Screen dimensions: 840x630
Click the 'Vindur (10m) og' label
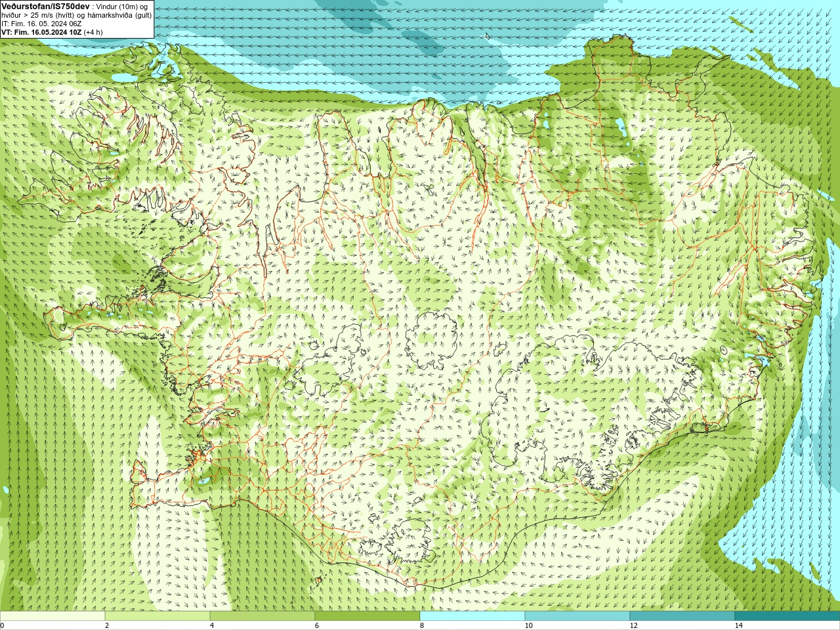[x=122, y=7]
